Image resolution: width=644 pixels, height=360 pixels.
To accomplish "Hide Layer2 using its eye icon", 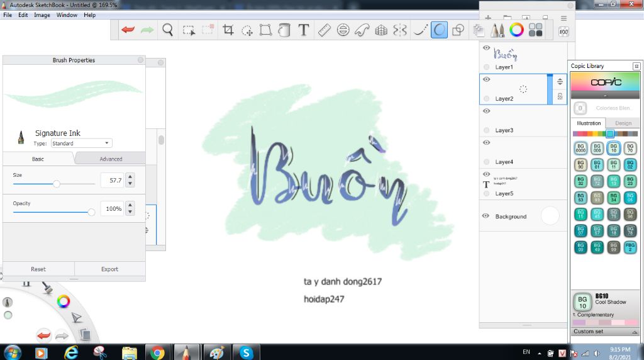I will click(486, 79).
